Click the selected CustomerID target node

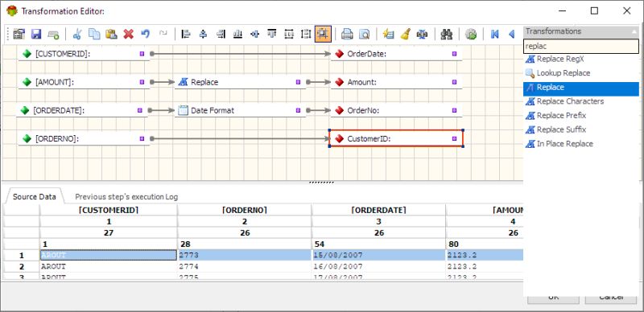[396, 139]
